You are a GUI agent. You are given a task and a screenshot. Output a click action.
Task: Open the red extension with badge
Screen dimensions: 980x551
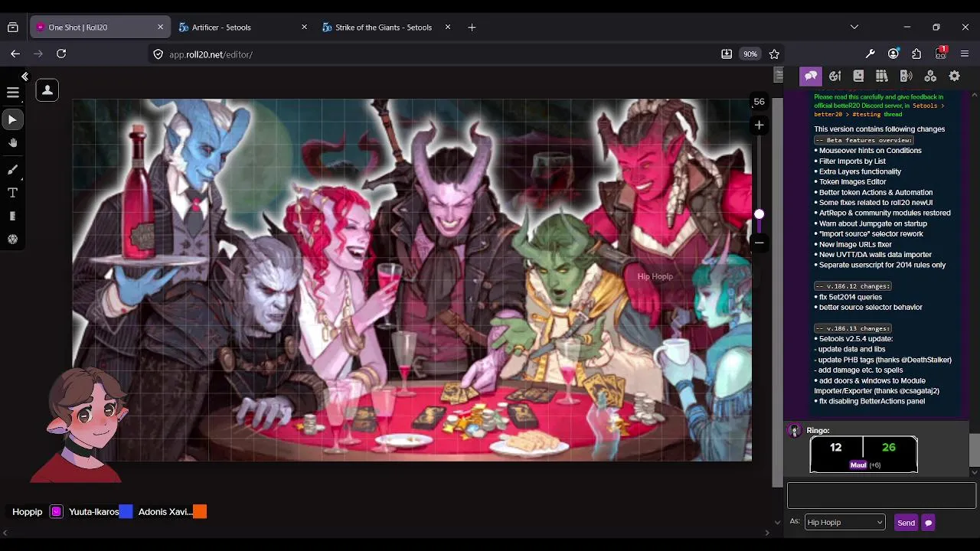pos(941,54)
